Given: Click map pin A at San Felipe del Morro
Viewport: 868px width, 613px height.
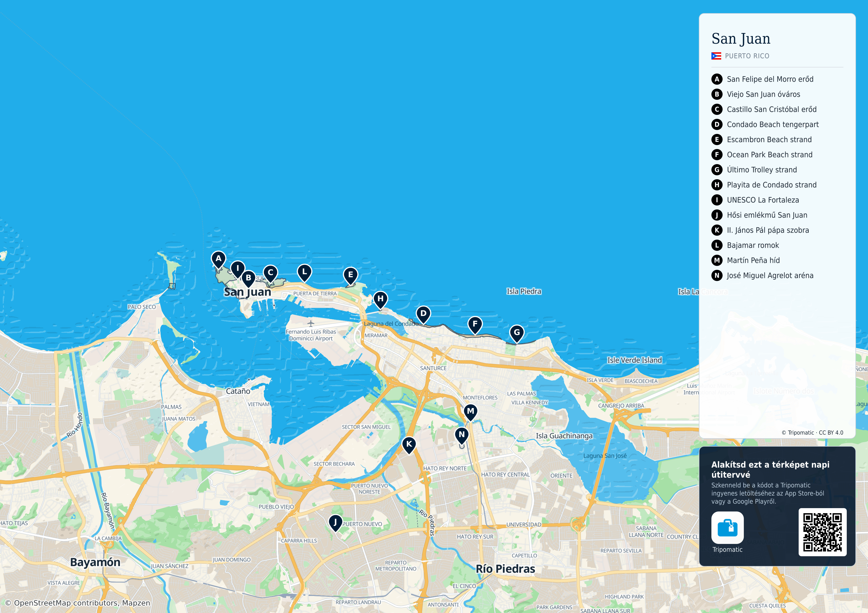Looking at the screenshot, I should click(218, 260).
